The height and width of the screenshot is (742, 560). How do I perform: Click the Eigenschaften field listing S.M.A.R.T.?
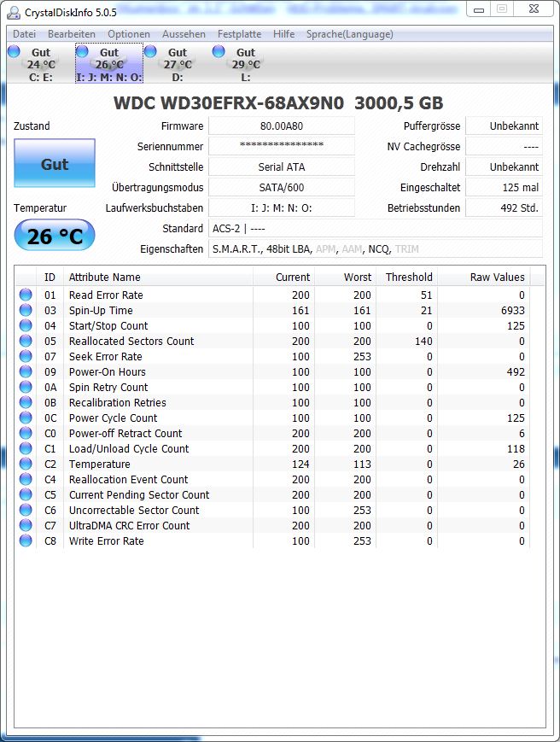tap(376, 249)
